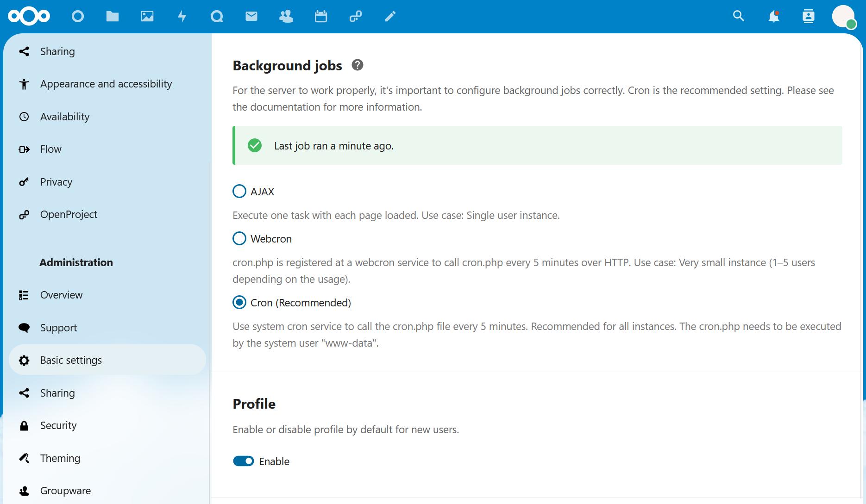Open notifications via the bell icon

(x=773, y=16)
